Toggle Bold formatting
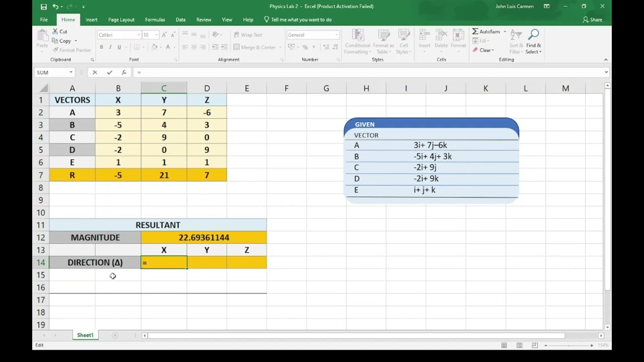The image size is (644, 362). point(101,47)
